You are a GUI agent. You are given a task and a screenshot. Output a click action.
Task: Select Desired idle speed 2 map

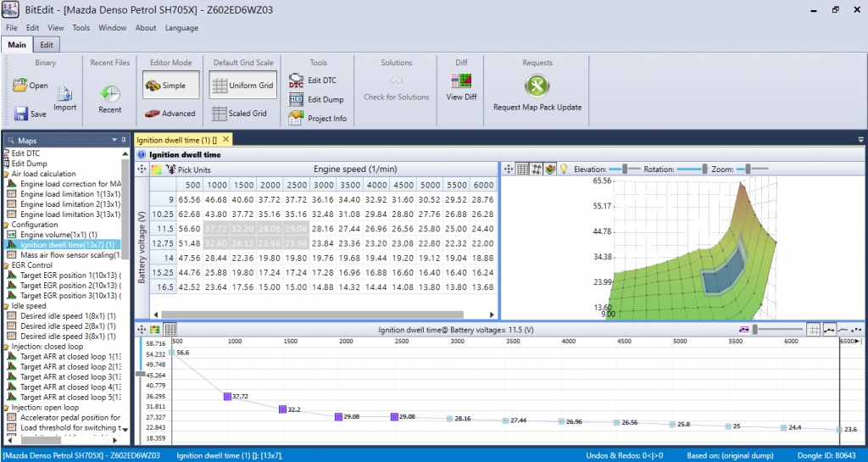pyautogui.click(x=62, y=326)
